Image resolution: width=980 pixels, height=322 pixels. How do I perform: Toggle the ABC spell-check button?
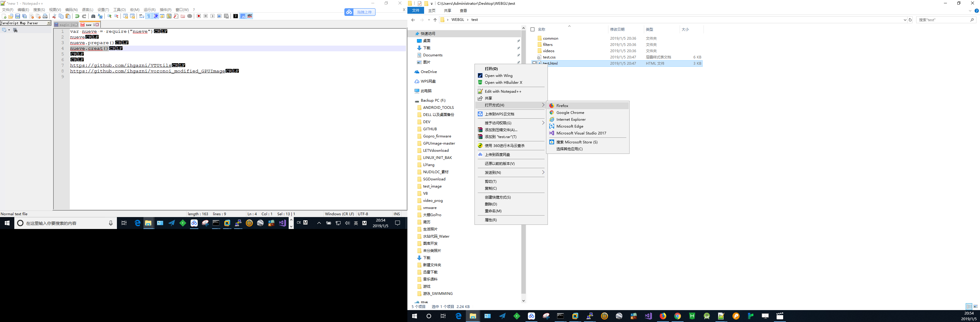point(250,16)
